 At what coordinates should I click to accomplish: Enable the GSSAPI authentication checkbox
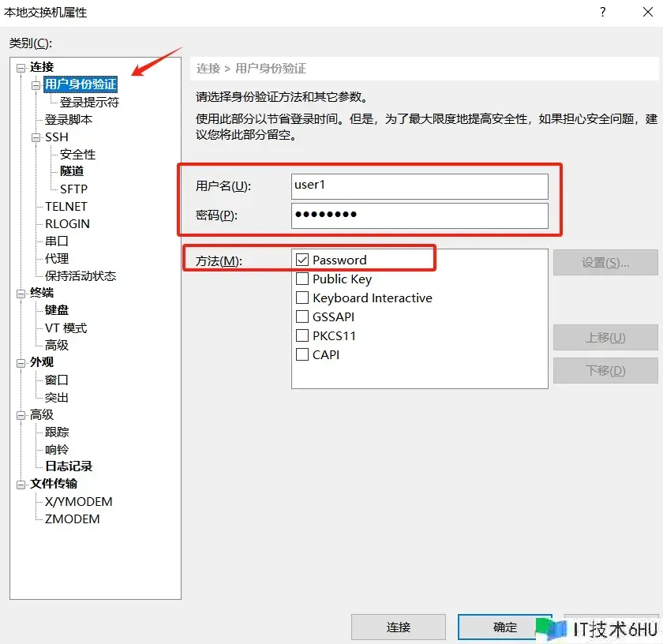(x=302, y=316)
